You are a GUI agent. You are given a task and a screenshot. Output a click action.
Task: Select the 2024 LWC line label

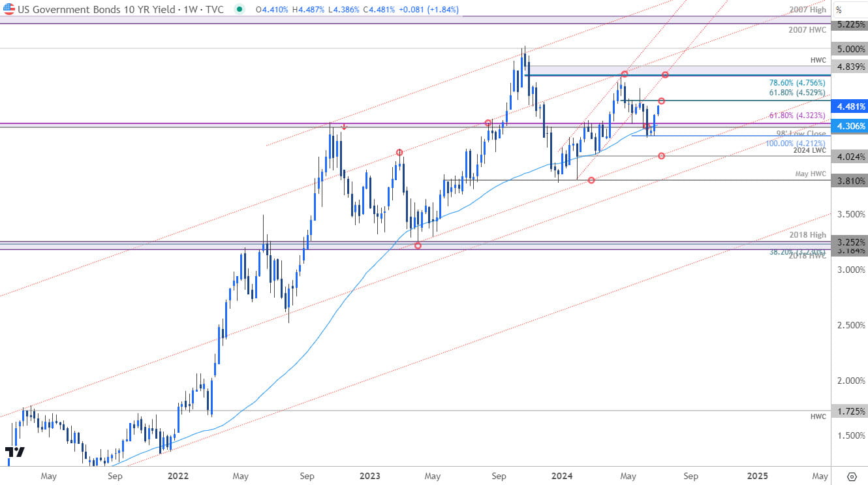810,150
